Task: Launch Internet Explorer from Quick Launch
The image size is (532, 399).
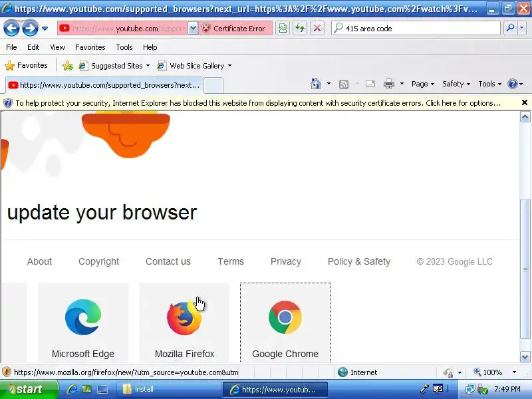Action: pos(72,389)
